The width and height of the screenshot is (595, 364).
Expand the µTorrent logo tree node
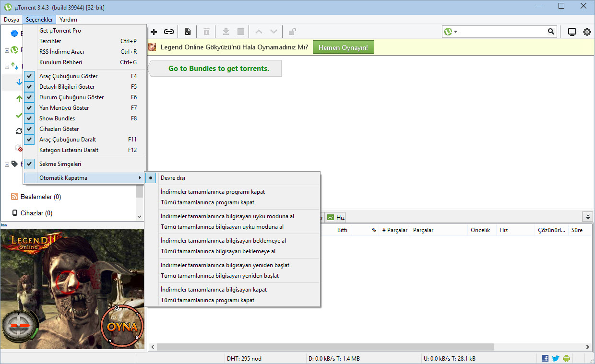pyautogui.click(x=7, y=50)
